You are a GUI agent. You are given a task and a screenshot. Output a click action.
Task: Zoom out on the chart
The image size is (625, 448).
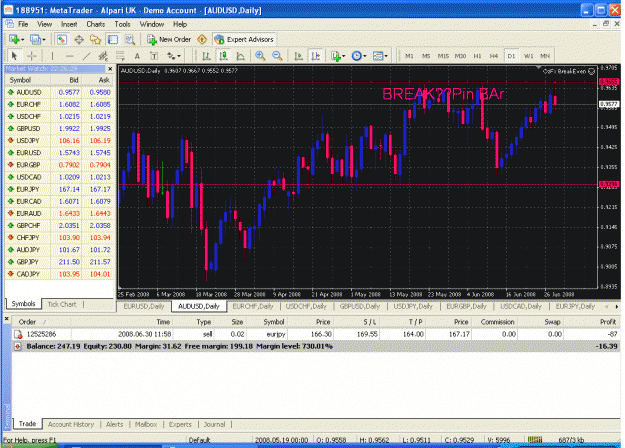click(277, 56)
